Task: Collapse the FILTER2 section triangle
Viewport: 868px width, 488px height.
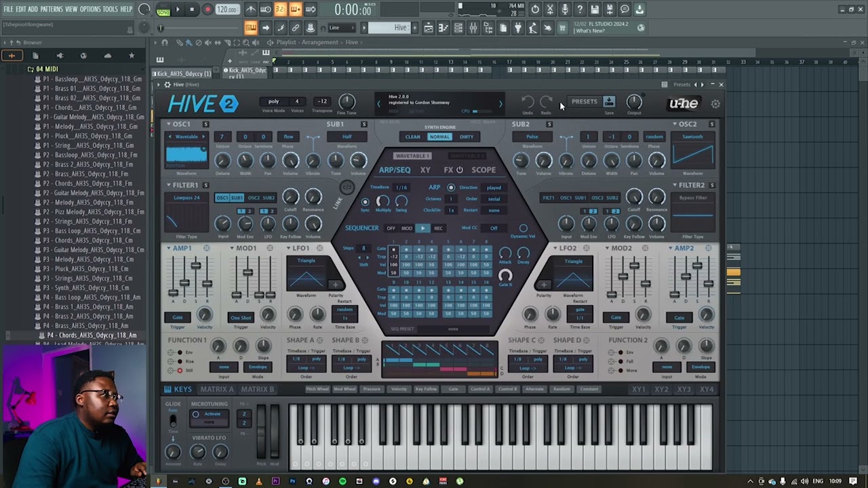Action: (675, 185)
